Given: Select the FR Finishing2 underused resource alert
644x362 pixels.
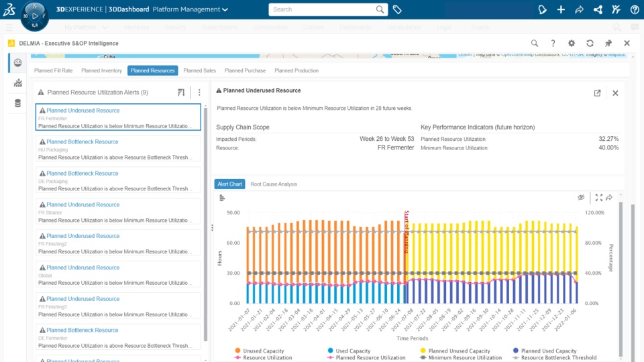Looking at the screenshot, I should point(118,243).
